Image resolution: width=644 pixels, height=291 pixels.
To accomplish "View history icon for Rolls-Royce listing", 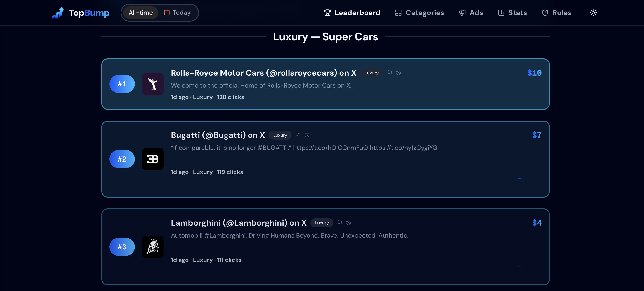I will click(x=398, y=73).
